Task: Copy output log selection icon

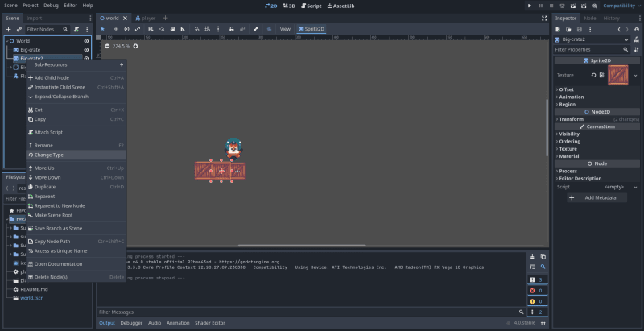Action: [543, 257]
